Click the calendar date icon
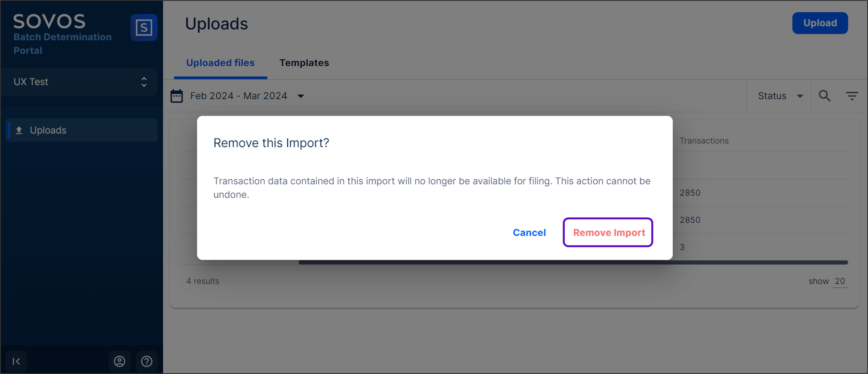This screenshot has width=868, height=374. [177, 96]
